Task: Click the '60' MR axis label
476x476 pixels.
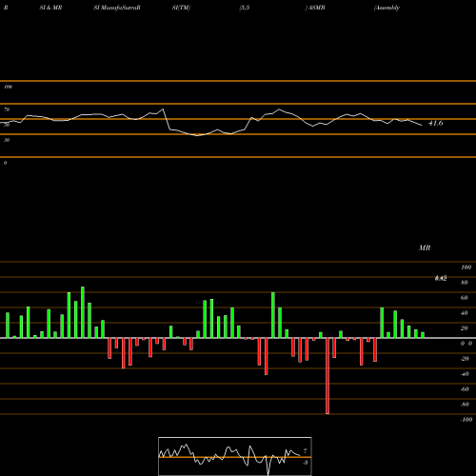Action: click(x=465, y=298)
